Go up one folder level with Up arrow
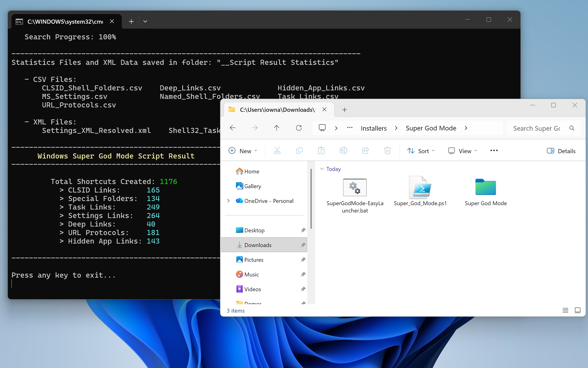 [277, 128]
